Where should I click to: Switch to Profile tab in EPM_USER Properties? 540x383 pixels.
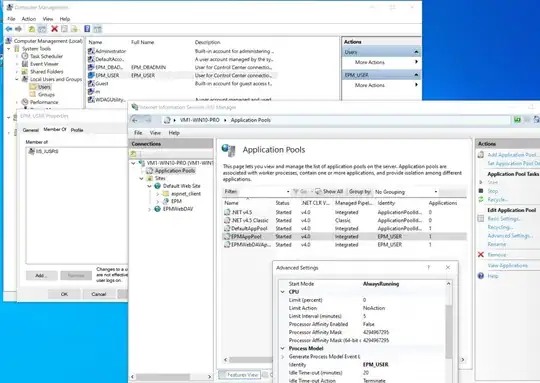[x=77, y=130]
